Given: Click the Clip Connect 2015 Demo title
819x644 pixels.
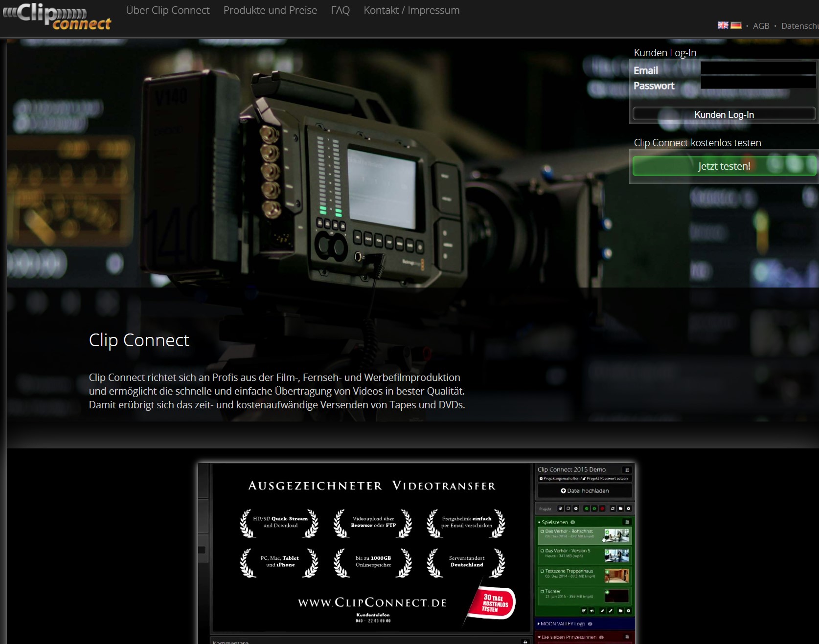Looking at the screenshot, I should pos(571,469).
